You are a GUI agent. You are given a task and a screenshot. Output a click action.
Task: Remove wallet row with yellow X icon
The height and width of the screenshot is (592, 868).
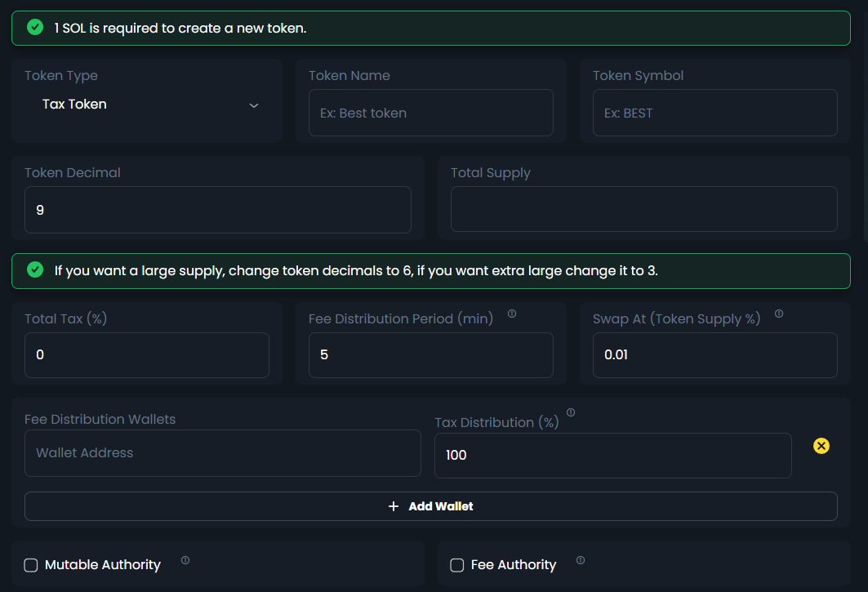821,446
